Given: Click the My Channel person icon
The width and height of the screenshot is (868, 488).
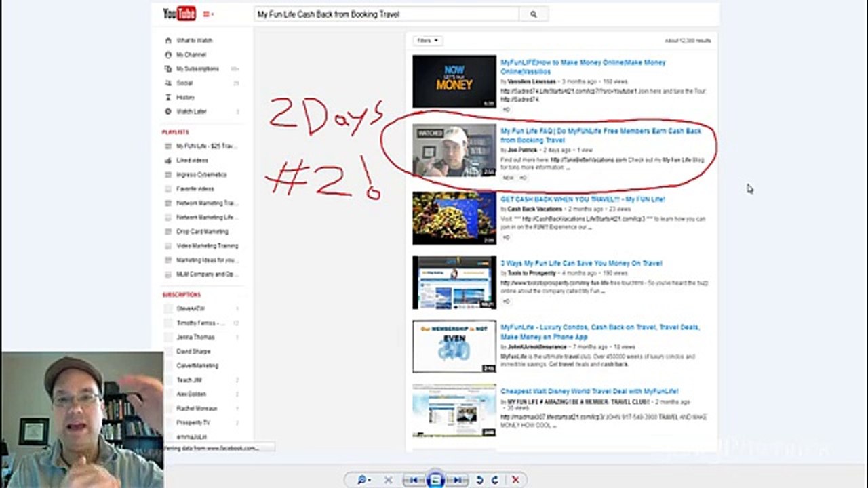Looking at the screenshot, I should click(x=168, y=55).
